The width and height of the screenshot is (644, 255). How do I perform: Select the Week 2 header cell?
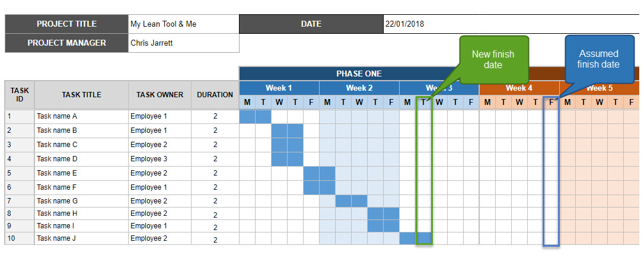359,88
